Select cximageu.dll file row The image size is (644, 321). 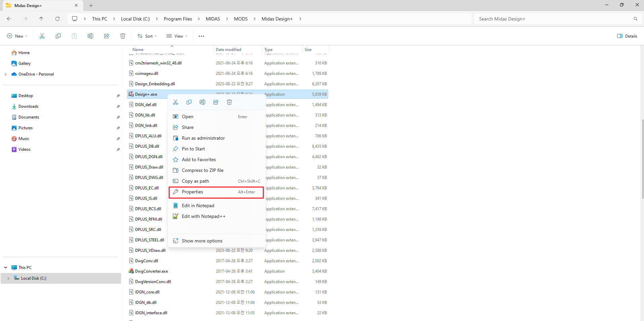pyautogui.click(x=228, y=74)
